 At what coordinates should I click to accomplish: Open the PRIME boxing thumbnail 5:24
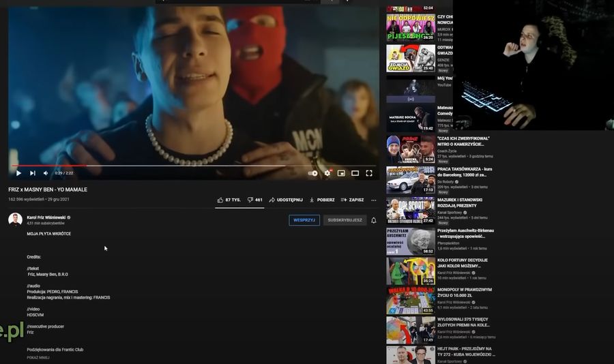[411, 149]
